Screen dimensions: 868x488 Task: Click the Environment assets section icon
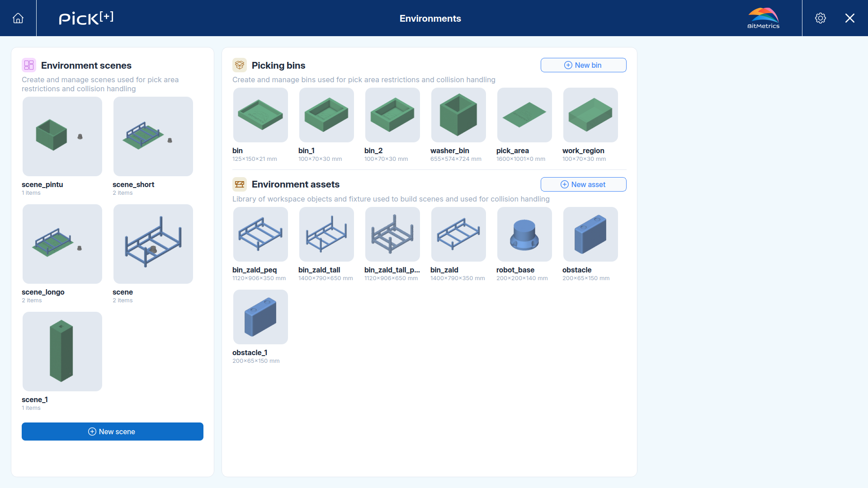(240, 184)
